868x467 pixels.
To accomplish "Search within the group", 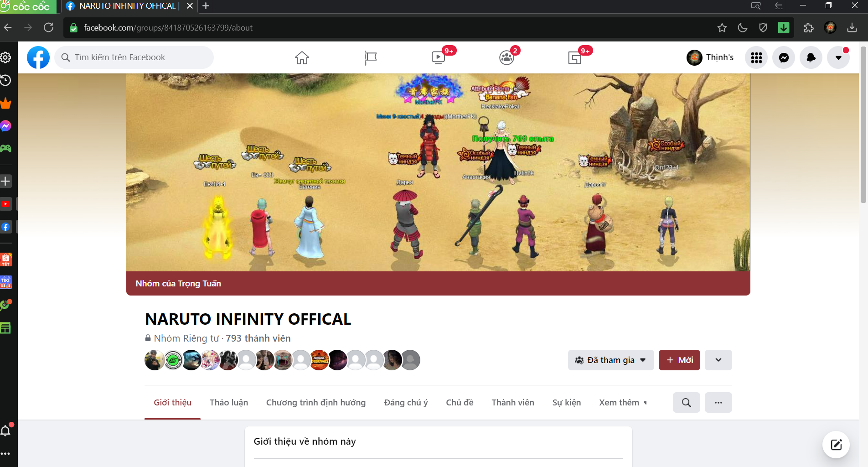I will (x=687, y=403).
